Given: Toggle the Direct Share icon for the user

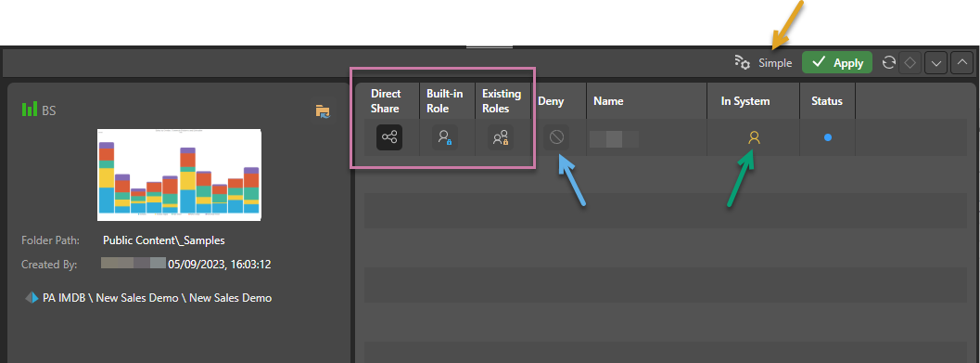Looking at the screenshot, I should point(389,137).
